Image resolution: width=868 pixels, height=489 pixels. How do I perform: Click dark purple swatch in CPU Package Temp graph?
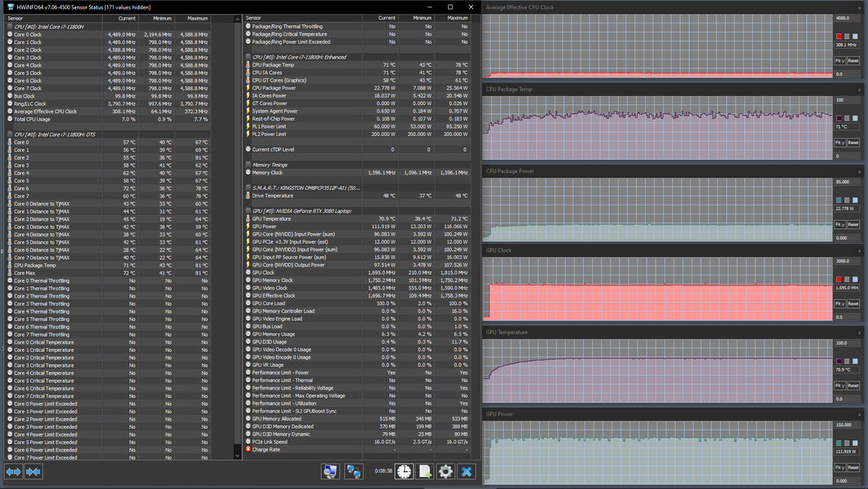(839, 118)
